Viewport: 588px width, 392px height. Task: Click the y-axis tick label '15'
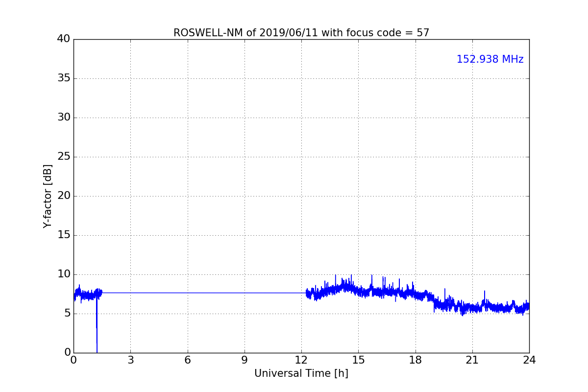(x=64, y=235)
